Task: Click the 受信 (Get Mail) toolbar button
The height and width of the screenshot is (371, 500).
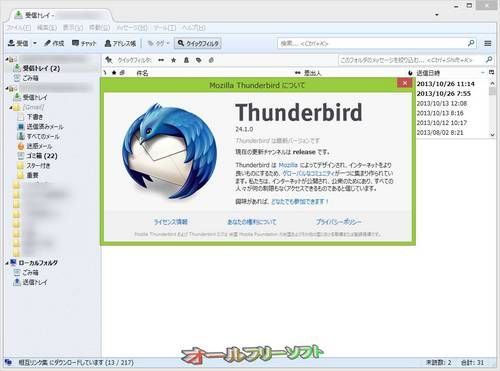Action: tap(18, 43)
